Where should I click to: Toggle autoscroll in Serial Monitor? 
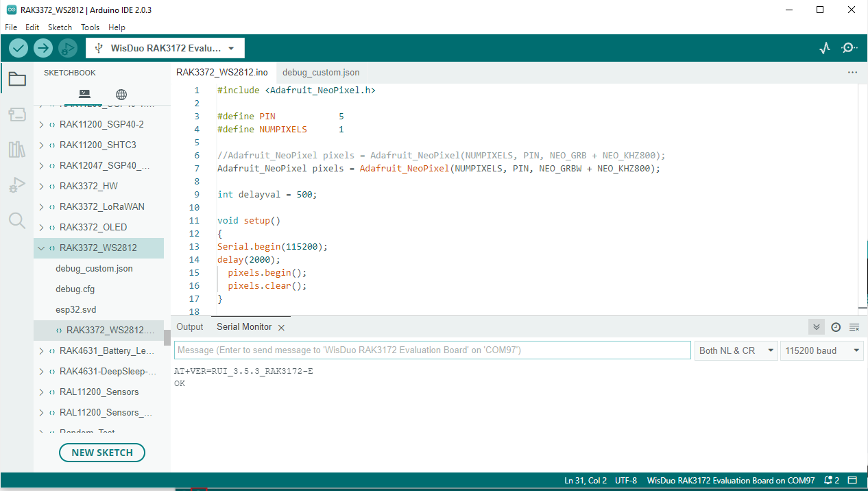pyautogui.click(x=816, y=327)
